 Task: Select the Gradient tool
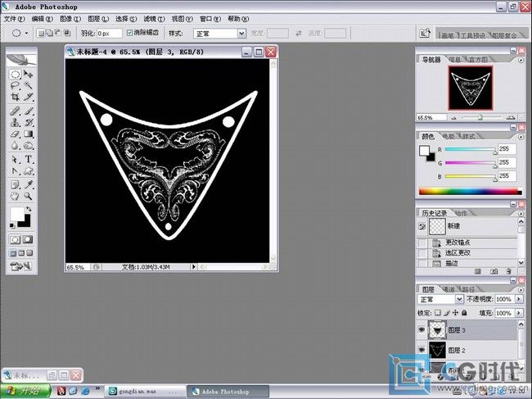click(28, 134)
